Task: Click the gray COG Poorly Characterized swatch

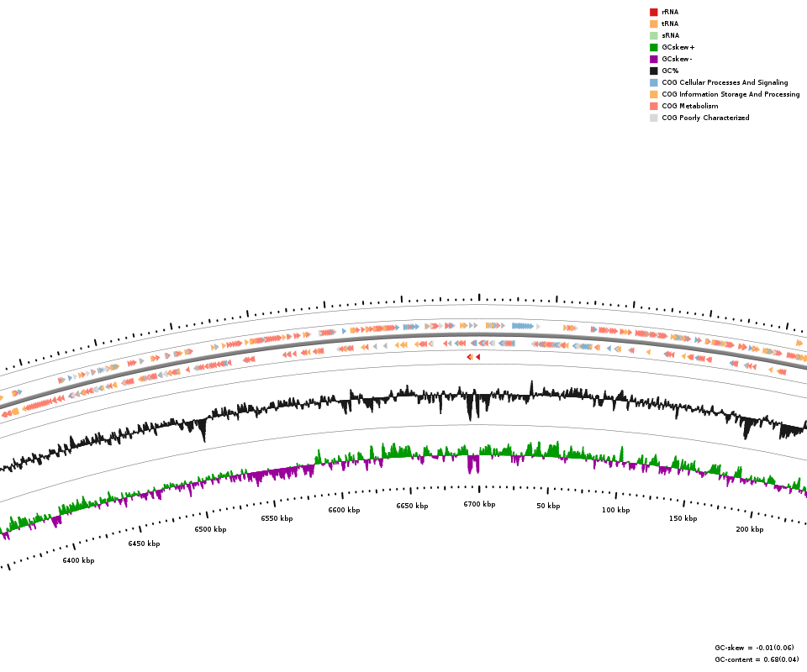Action: [x=653, y=118]
